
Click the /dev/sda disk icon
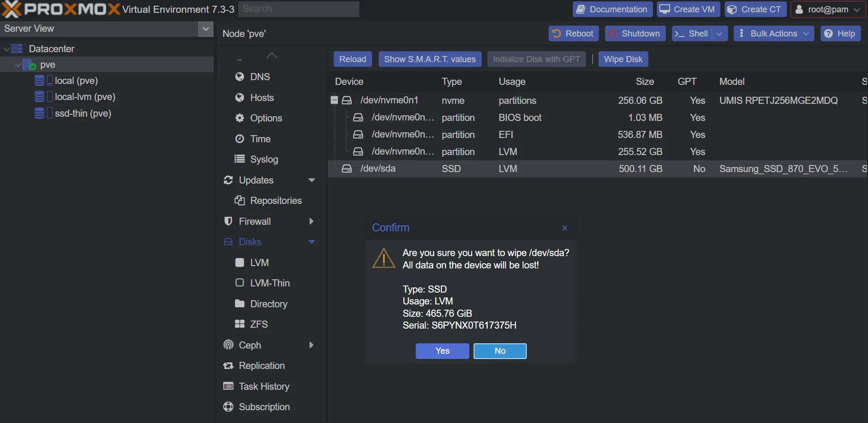coord(347,169)
